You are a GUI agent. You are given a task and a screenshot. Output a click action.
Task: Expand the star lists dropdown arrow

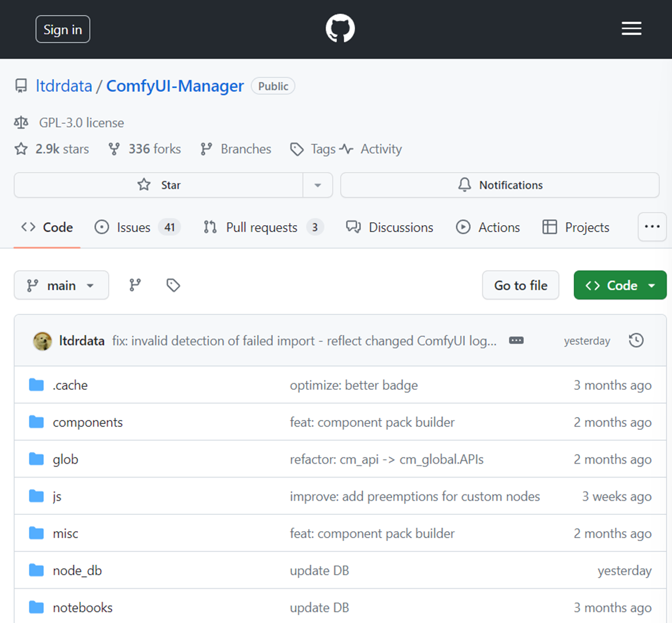(x=318, y=185)
